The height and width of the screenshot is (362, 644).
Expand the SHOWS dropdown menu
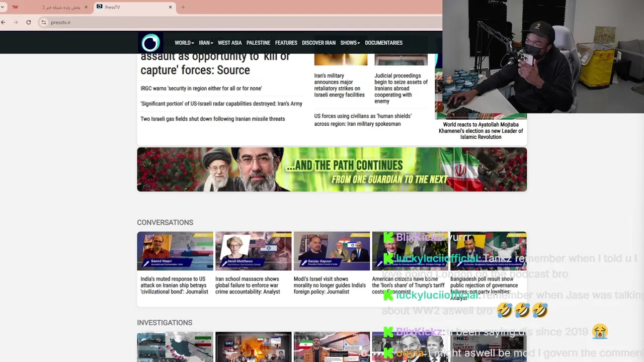[x=350, y=43]
